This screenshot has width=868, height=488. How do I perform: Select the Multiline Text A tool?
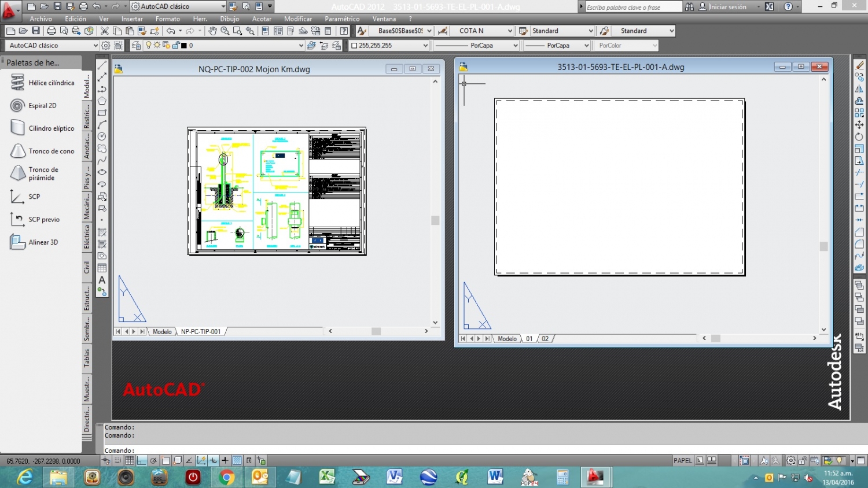tap(102, 280)
